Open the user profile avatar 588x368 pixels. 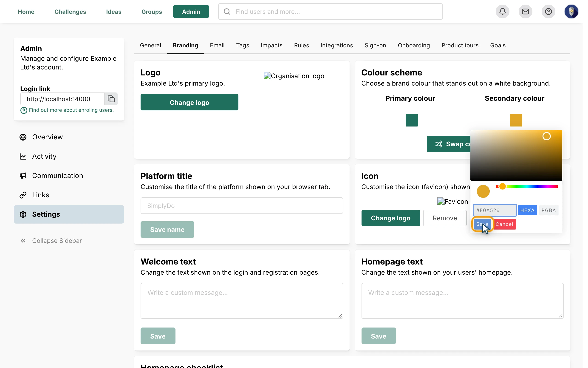[x=571, y=11]
